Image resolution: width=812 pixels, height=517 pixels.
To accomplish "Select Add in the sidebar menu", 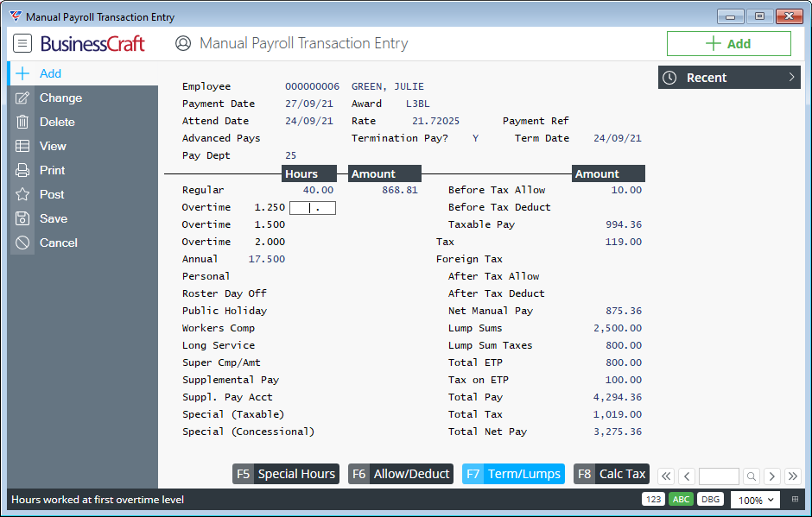I will [83, 73].
